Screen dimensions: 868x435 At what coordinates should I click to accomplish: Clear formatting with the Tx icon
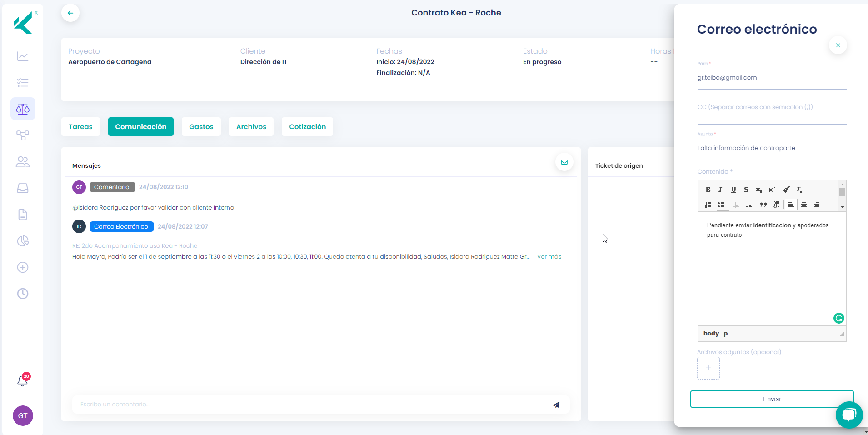799,190
